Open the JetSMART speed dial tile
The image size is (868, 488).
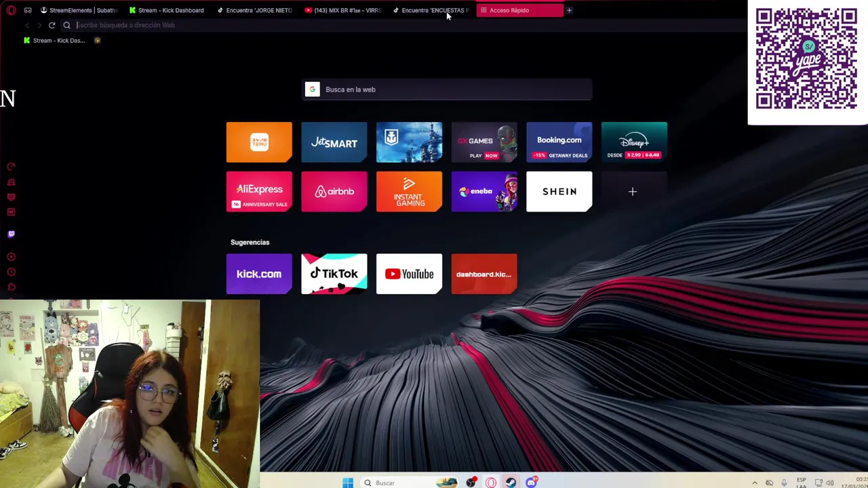[x=334, y=142]
